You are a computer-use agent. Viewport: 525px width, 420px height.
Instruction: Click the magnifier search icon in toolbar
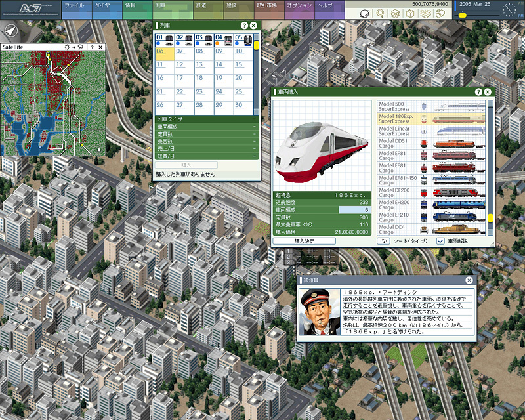coord(380,13)
